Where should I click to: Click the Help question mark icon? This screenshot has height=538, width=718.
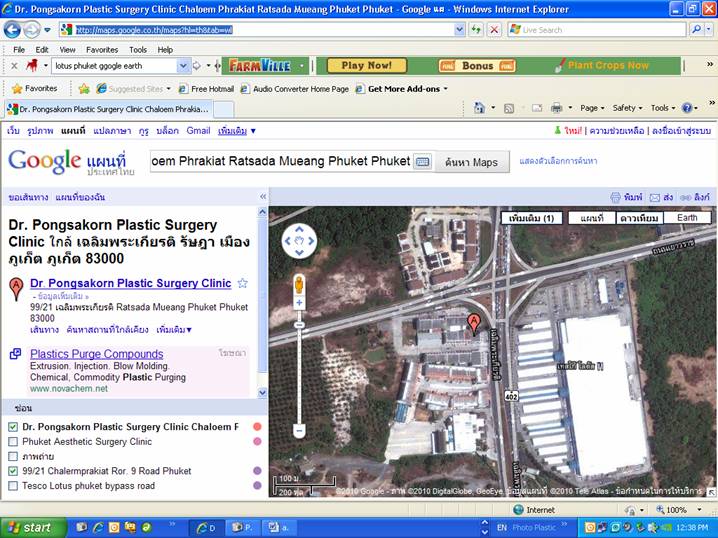[x=687, y=108]
